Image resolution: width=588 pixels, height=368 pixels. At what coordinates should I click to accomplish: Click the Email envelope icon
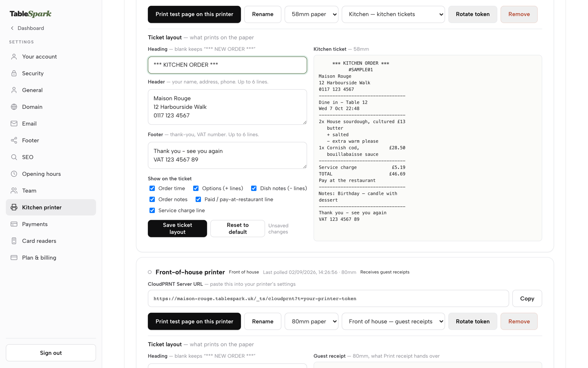[x=14, y=124]
